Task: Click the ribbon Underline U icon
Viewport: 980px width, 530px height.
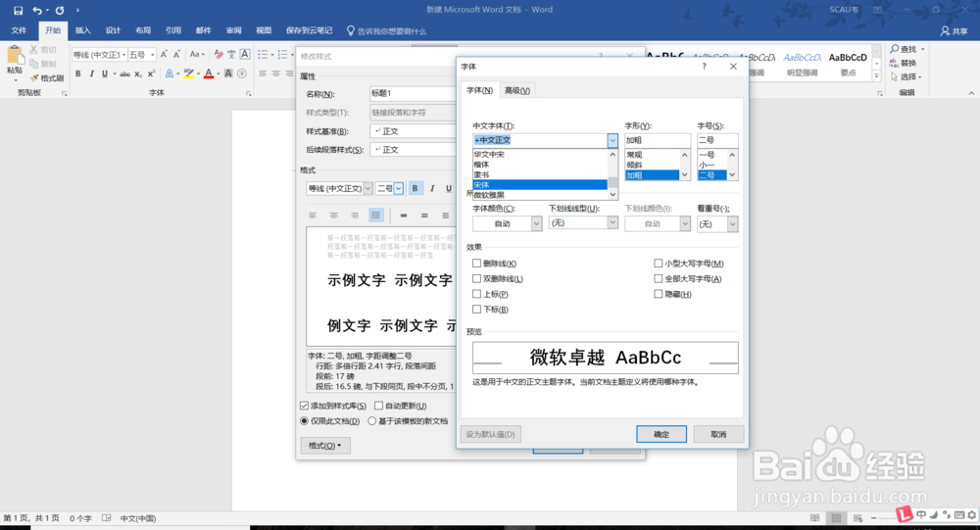Action: tap(105, 73)
